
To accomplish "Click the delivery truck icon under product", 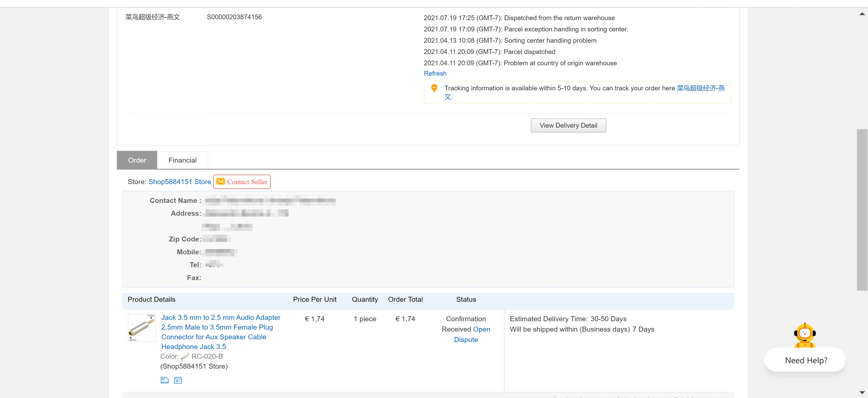I will click(164, 380).
